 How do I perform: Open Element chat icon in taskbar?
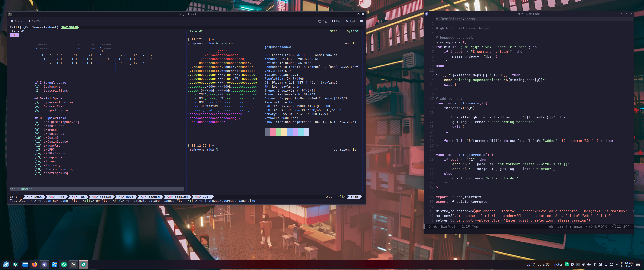pos(64,264)
